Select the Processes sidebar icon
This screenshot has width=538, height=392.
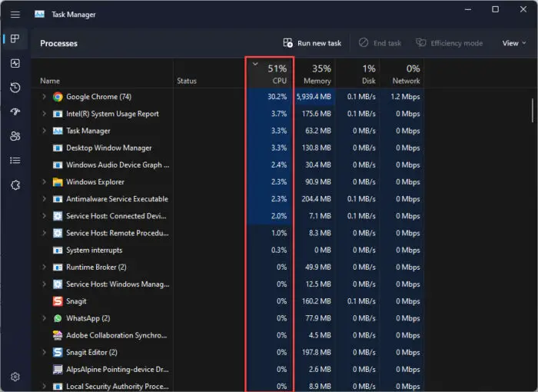pyautogui.click(x=15, y=38)
